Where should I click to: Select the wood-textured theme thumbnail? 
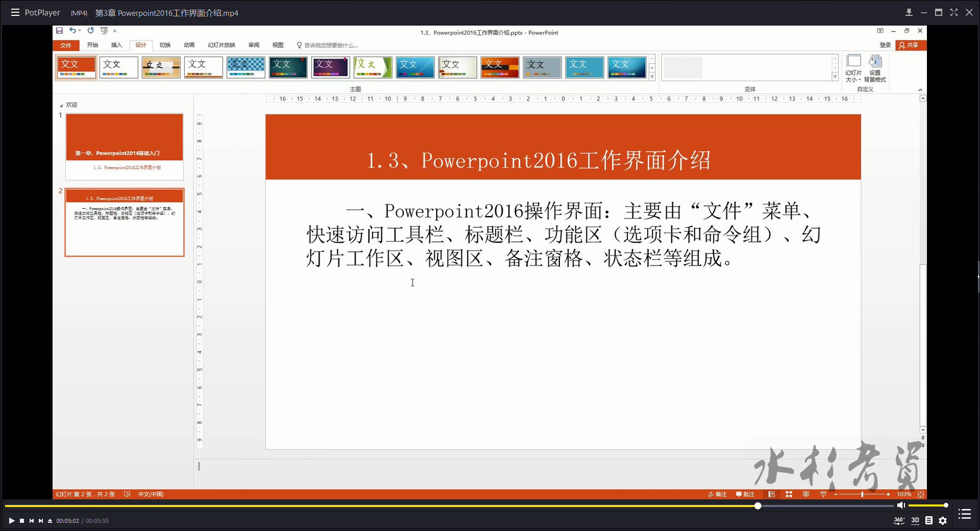click(161, 67)
